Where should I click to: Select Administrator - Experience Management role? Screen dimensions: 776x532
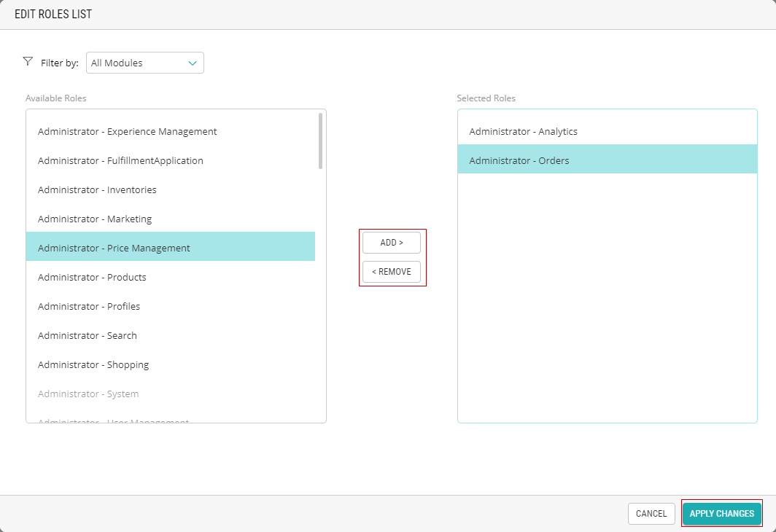pyautogui.click(x=128, y=132)
